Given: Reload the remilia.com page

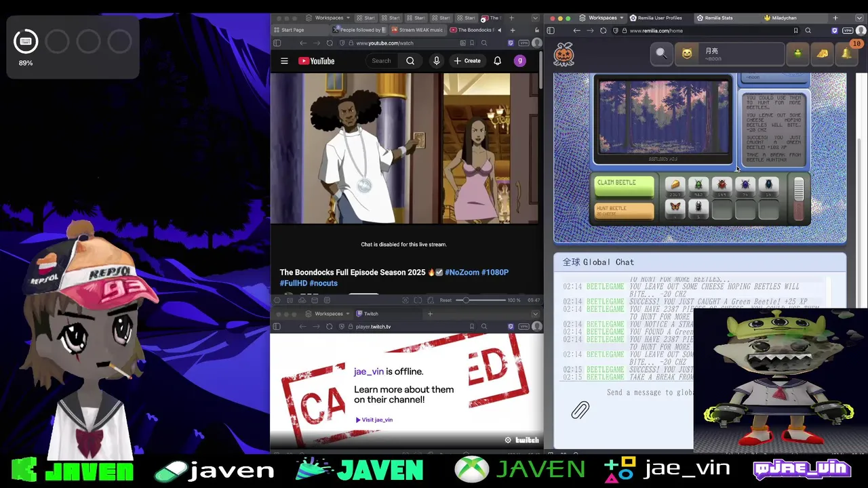Looking at the screenshot, I should coord(603,30).
